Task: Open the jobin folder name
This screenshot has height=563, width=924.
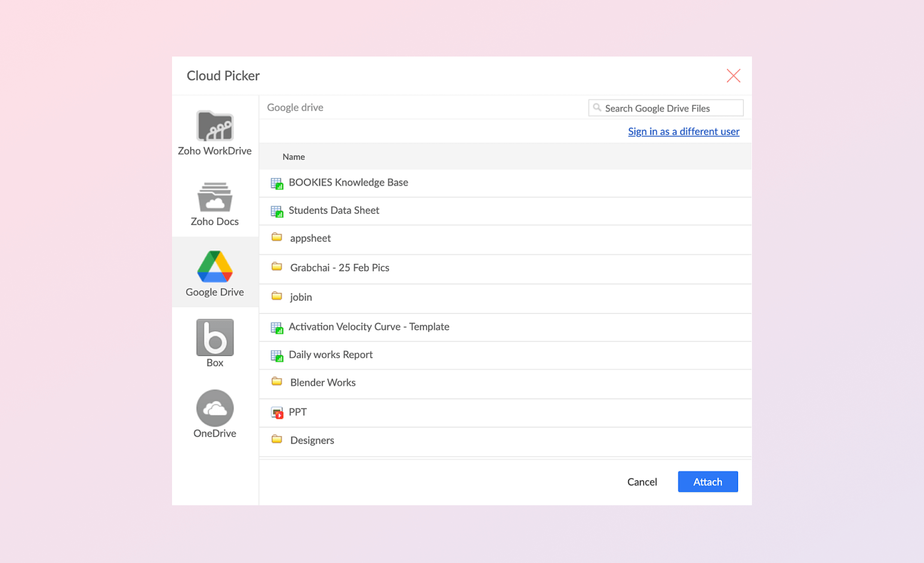Action: pyautogui.click(x=301, y=297)
